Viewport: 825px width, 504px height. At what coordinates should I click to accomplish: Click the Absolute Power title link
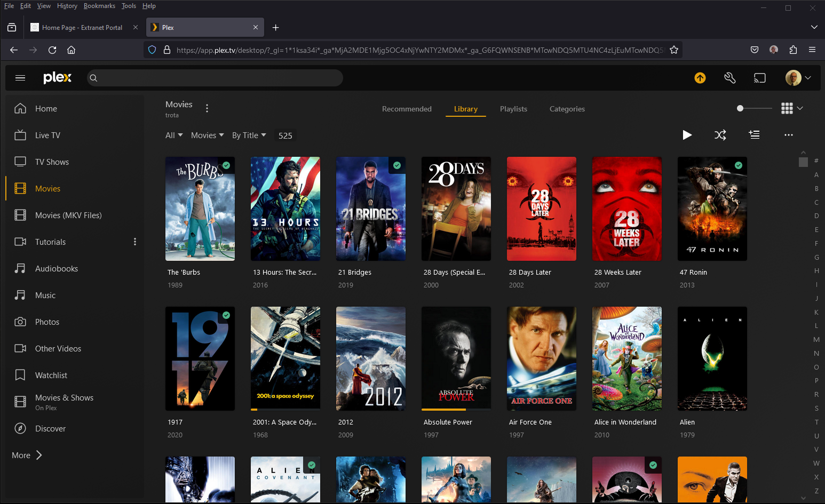click(x=448, y=422)
